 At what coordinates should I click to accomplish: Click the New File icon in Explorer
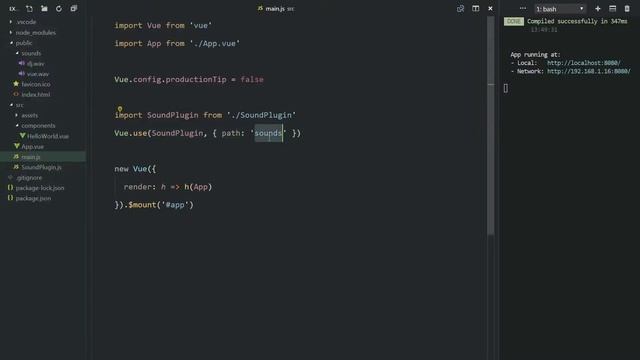(29, 9)
